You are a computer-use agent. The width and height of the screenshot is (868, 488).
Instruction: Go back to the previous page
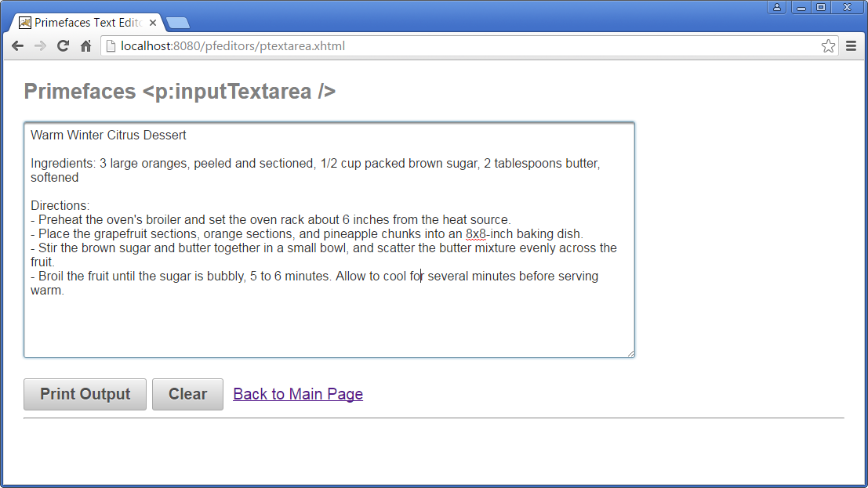pyautogui.click(x=18, y=46)
